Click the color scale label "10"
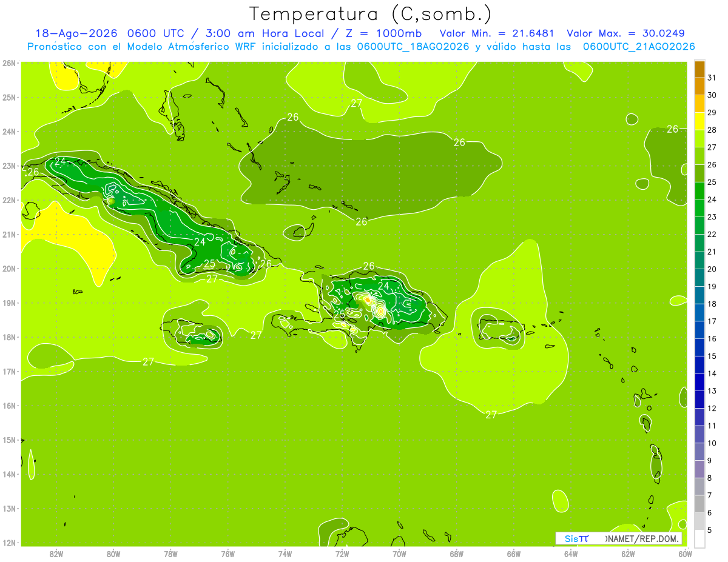The image size is (728, 562). pyautogui.click(x=712, y=443)
